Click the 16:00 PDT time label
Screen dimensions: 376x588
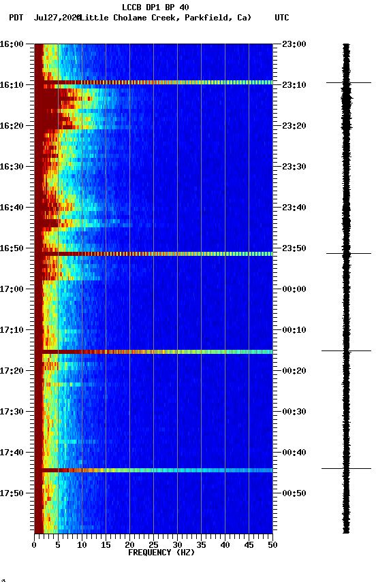12,44
